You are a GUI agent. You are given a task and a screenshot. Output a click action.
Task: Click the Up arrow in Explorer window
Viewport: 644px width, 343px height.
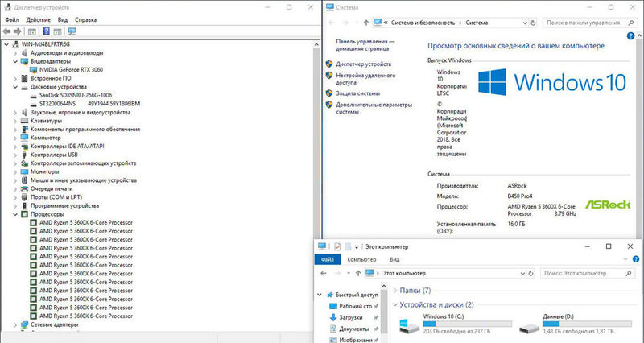pyautogui.click(x=357, y=273)
